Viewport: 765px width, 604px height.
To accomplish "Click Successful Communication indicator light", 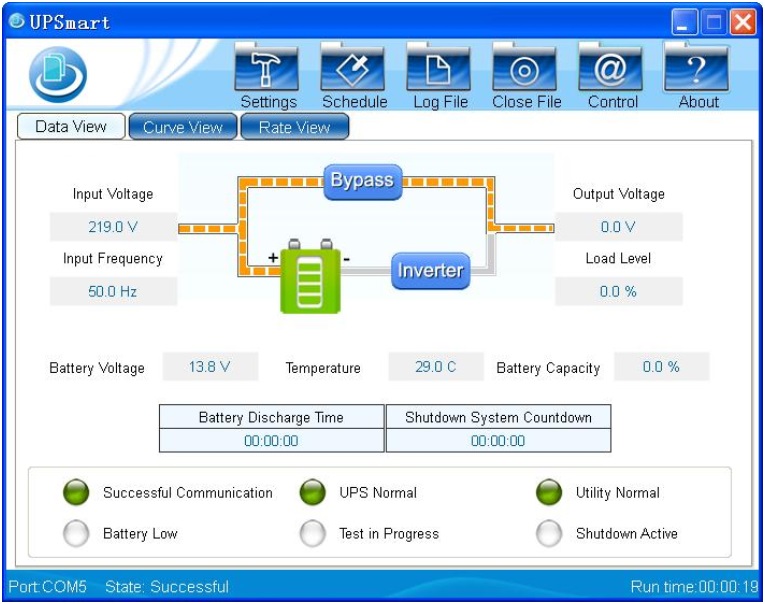I will coord(76,492).
